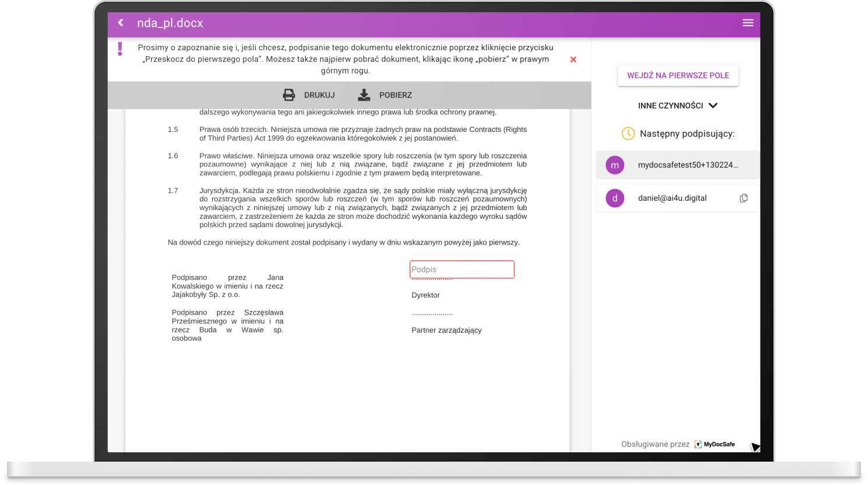Open the MyDocSafe logo link
Viewport: 868px width, 485px height.
coord(715,444)
